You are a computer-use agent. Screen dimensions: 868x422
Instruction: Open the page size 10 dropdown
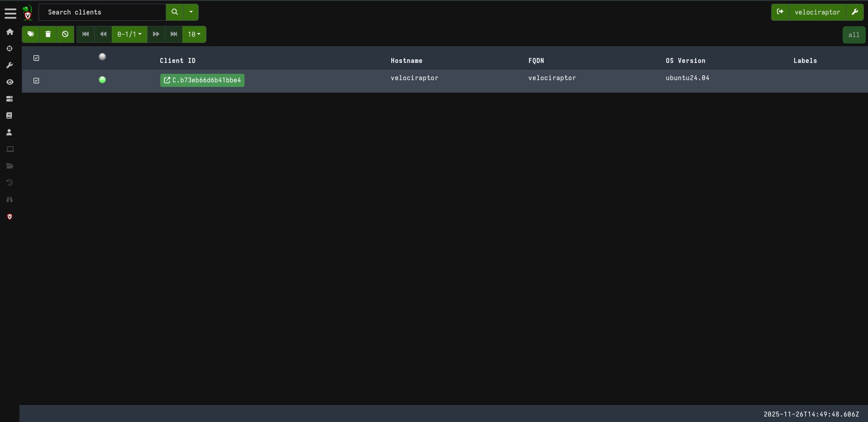click(194, 34)
